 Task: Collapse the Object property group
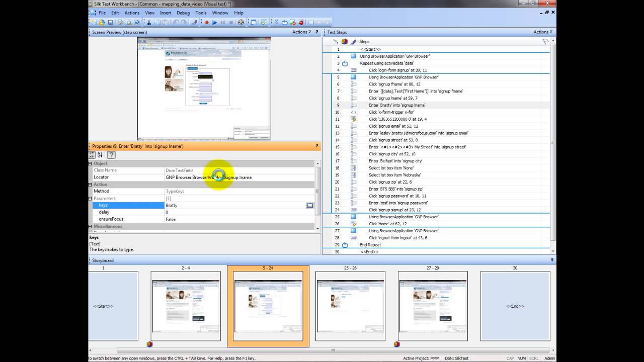click(91, 163)
